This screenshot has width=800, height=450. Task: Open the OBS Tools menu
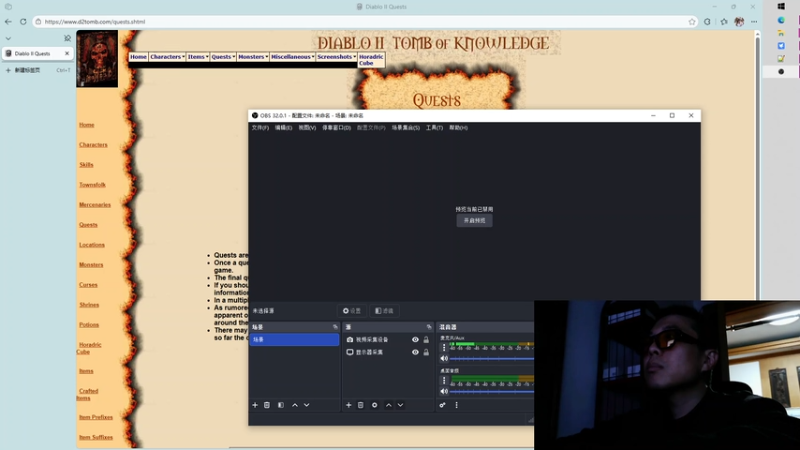pos(434,128)
